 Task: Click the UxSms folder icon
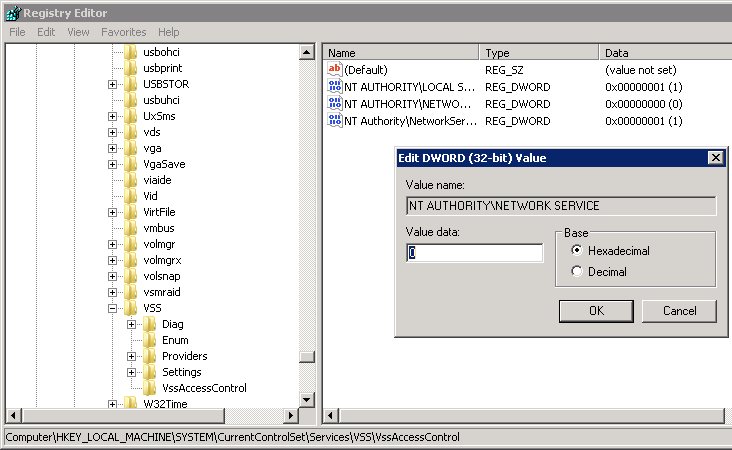[x=130, y=116]
